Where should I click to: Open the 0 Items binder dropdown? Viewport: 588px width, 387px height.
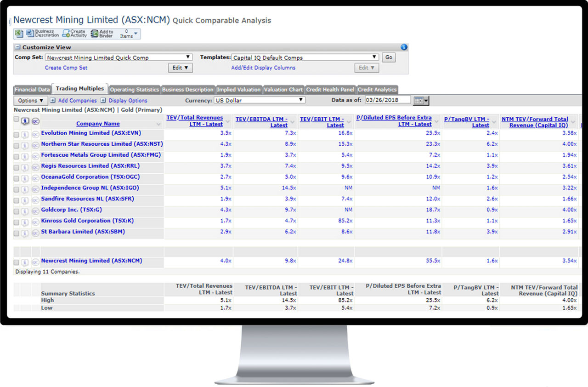tap(129, 34)
